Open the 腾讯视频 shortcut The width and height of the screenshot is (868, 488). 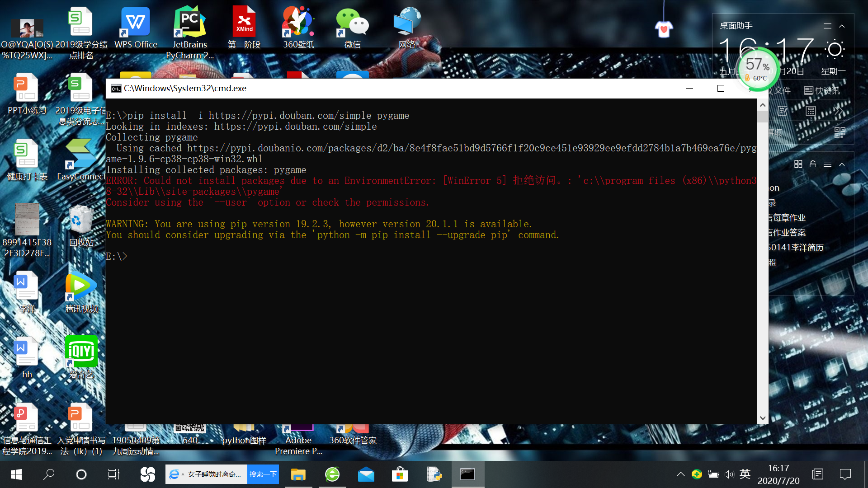[81, 292]
